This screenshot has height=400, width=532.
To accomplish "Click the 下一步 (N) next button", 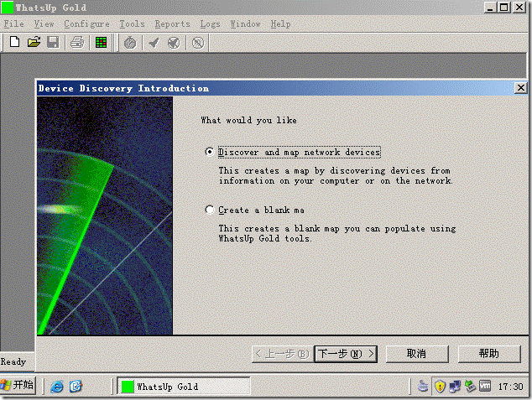I will pos(346,354).
